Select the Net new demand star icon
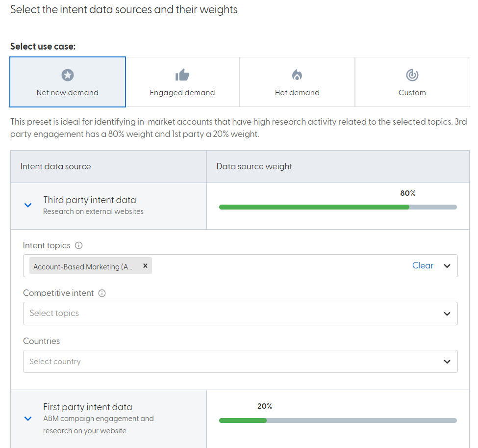 click(x=68, y=75)
